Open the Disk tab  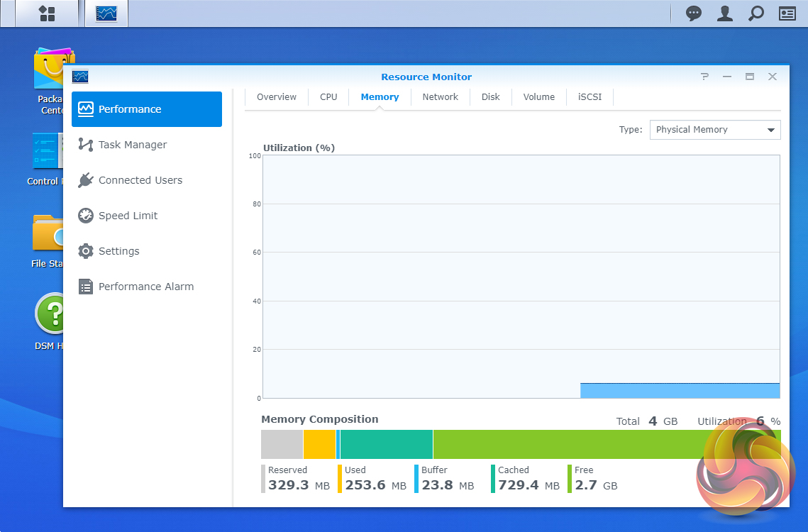click(490, 97)
